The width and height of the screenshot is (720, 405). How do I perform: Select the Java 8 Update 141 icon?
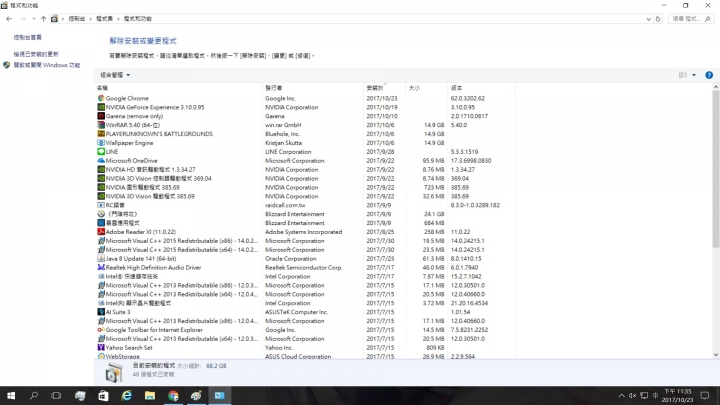pyautogui.click(x=101, y=259)
